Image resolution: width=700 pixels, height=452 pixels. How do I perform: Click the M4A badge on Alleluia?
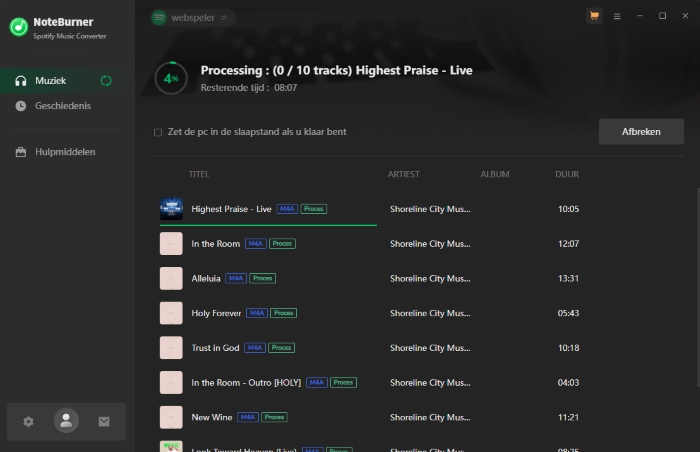pos(236,278)
